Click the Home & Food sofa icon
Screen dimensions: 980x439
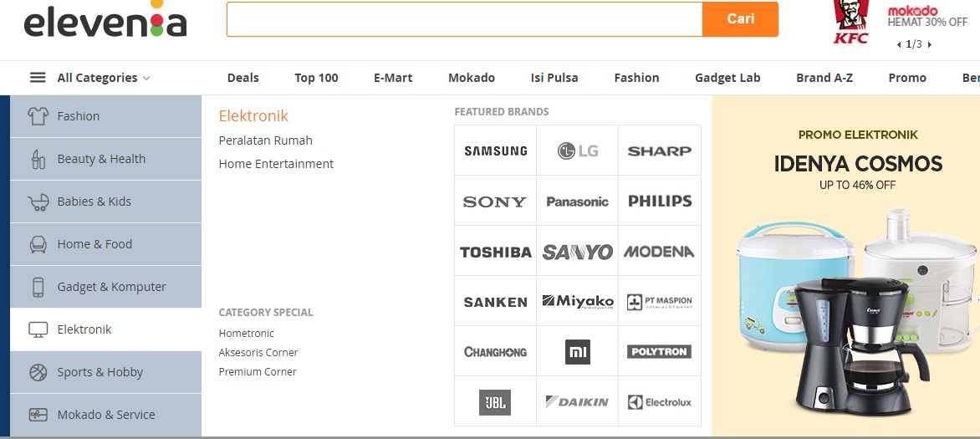click(x=38, y=244)
